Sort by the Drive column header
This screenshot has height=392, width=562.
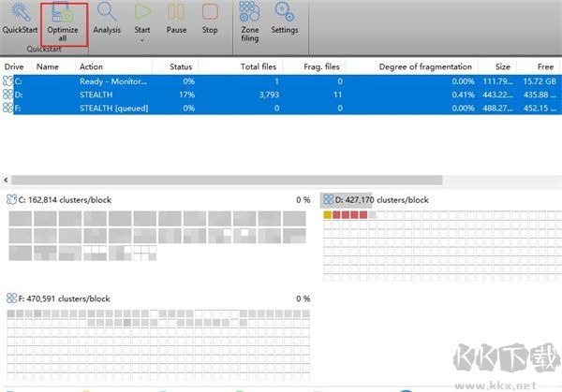(x=14, y=66)
